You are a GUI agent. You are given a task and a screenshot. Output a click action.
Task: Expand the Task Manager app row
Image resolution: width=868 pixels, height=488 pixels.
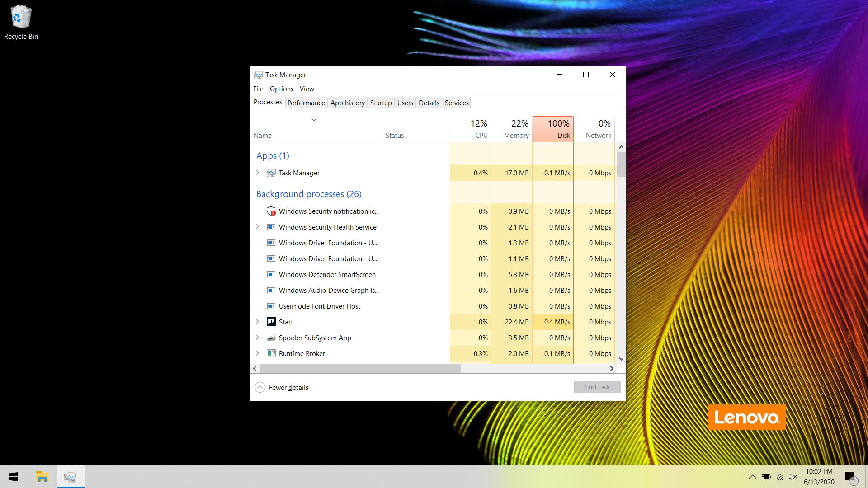(x=257, y=173)
